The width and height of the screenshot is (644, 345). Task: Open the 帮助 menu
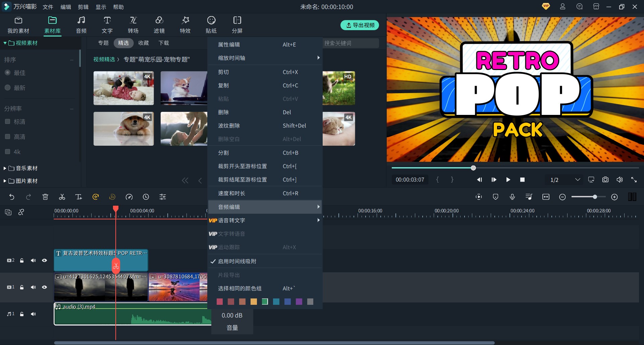point(118,7)
